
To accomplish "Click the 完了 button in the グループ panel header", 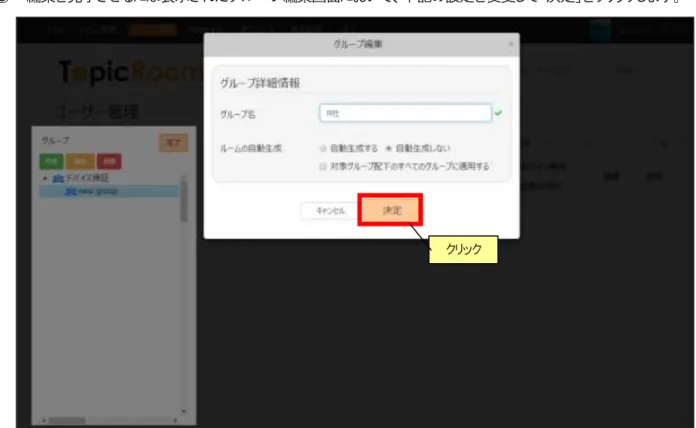I will tap(173, 143).
